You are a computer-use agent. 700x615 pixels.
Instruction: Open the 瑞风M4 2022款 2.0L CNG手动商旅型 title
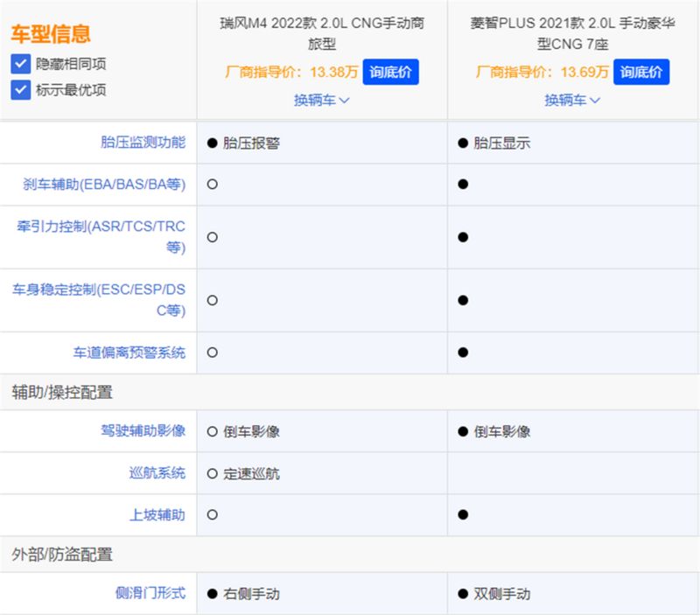click(x=322, y=33)
